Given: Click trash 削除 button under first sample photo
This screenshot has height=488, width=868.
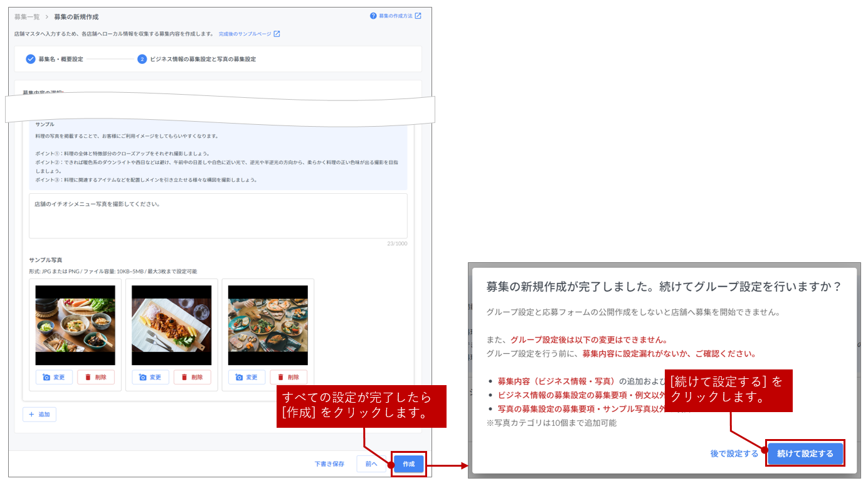Looking at the screenshot, I should tap(96, 377).
